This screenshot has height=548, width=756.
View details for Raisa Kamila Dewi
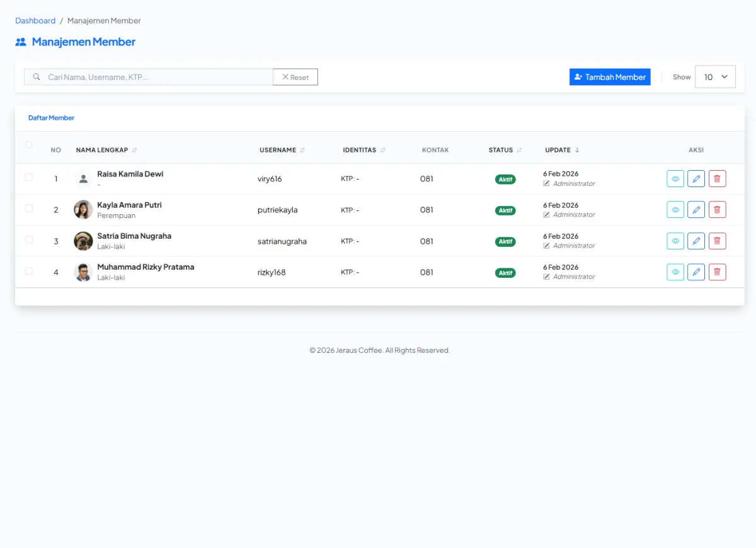675,179
